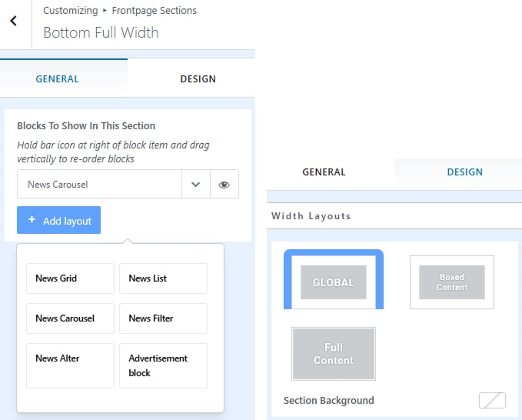The image size is (522, 420).
Task: Open the right panel Design tab
Action: 464,172
